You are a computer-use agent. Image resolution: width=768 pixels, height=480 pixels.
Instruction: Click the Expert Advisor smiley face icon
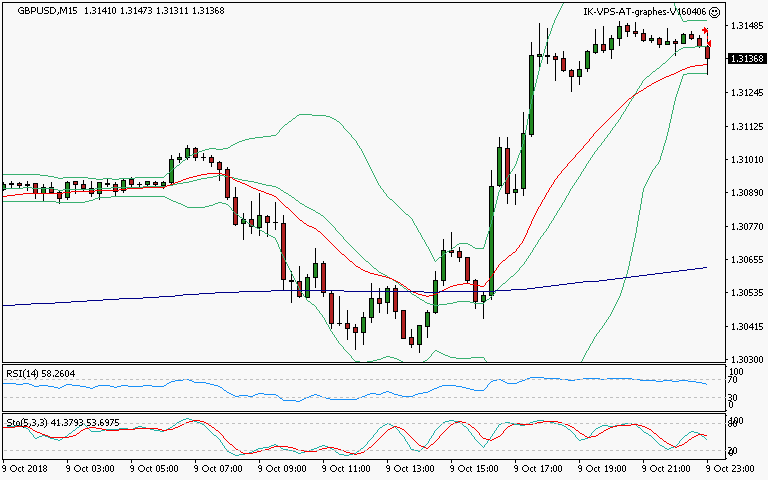pos(714,12)
